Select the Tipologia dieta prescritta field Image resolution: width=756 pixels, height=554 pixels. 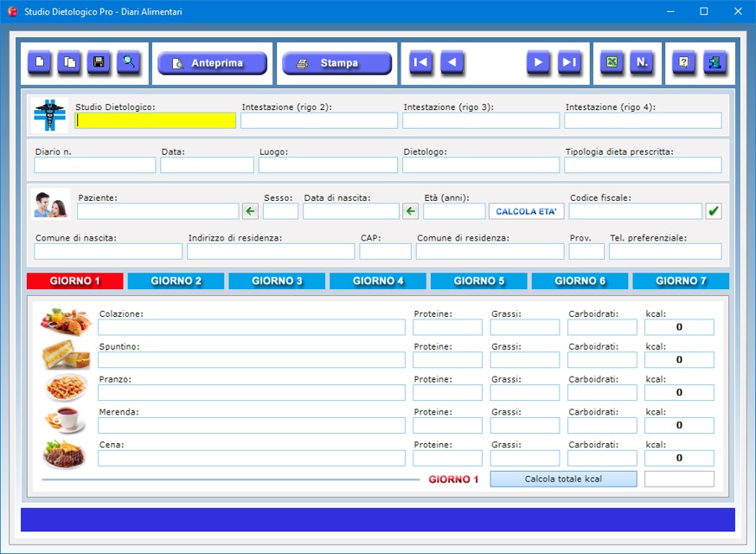[x=644, y=165]
